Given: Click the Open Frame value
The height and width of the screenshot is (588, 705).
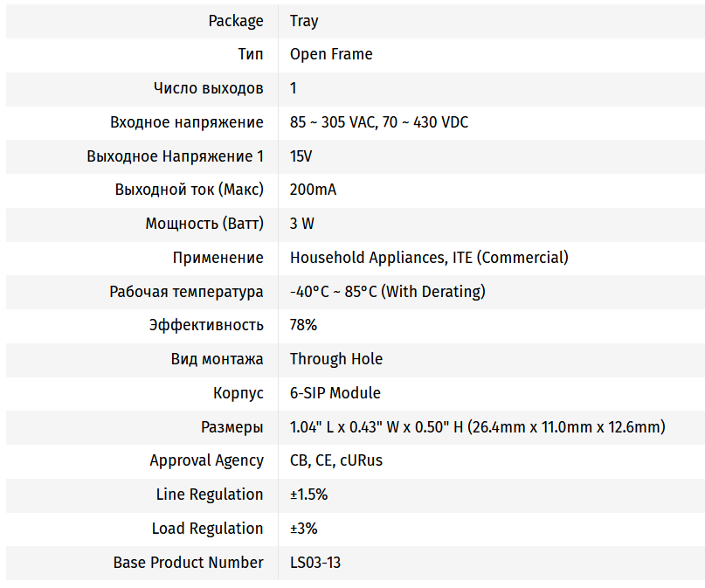Looking at the screenshot, I should 331,54.
